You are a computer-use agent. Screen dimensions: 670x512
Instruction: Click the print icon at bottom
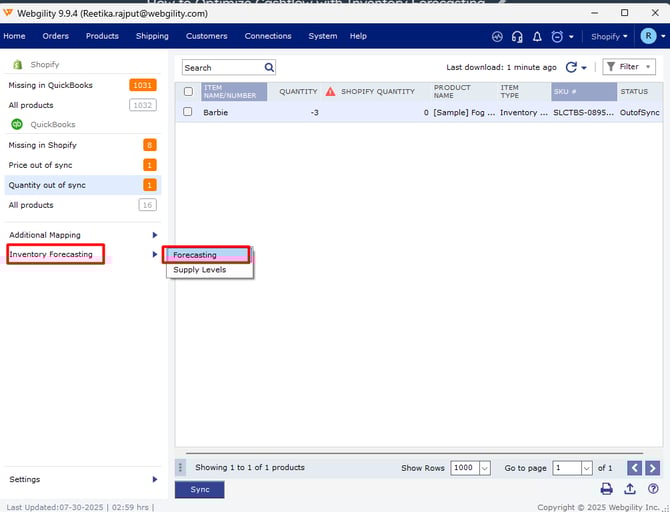[x=606, y=489]
